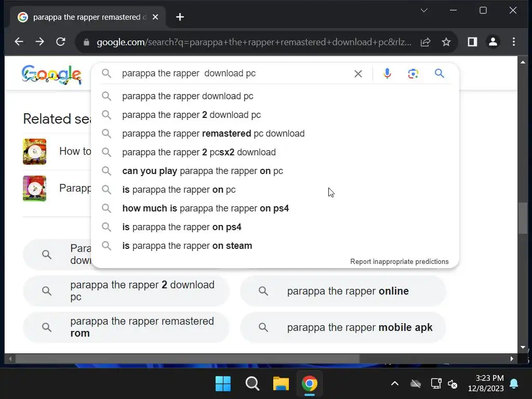Choose suggestion is parappa the rapper on pc
The image size is (532, 399).
tap(275, 189)
